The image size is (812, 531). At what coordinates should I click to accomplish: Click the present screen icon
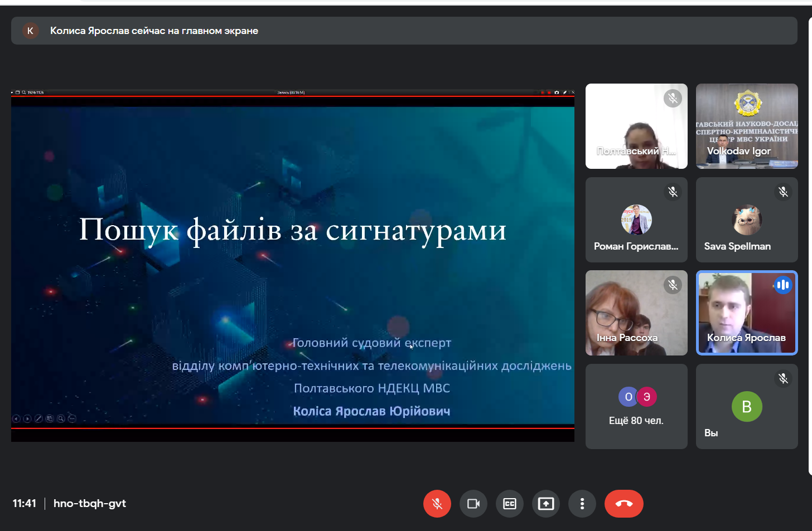pos(546,504)
